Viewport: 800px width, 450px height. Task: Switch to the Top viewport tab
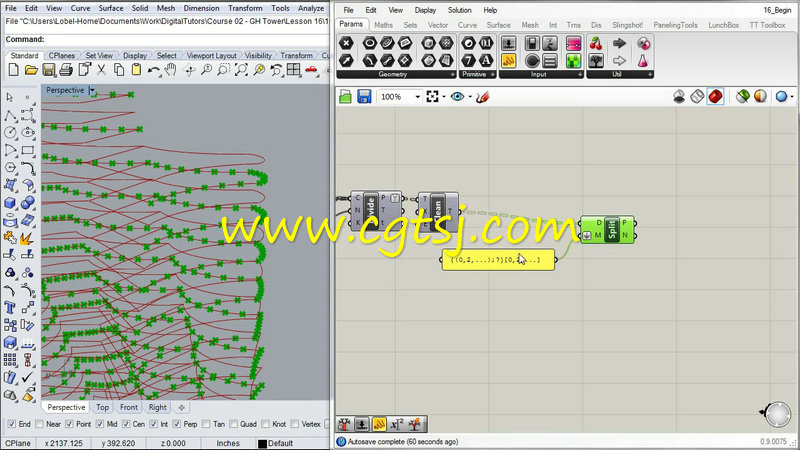(103, 407)
